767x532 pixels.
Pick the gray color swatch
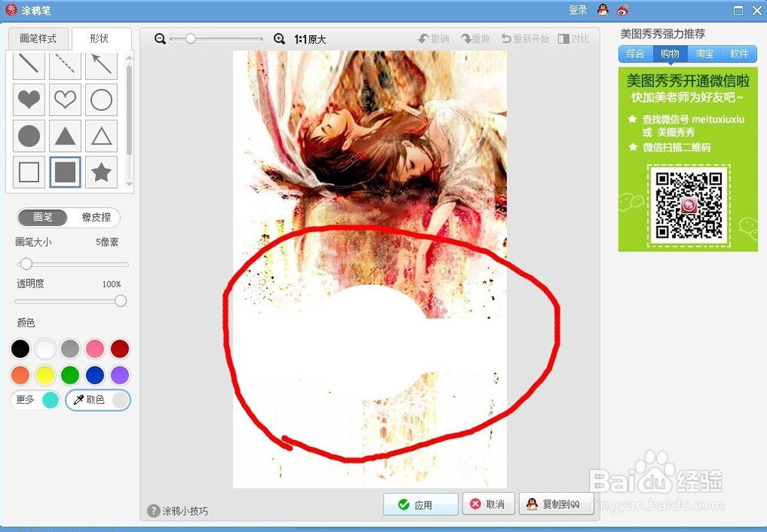[70, 349]
